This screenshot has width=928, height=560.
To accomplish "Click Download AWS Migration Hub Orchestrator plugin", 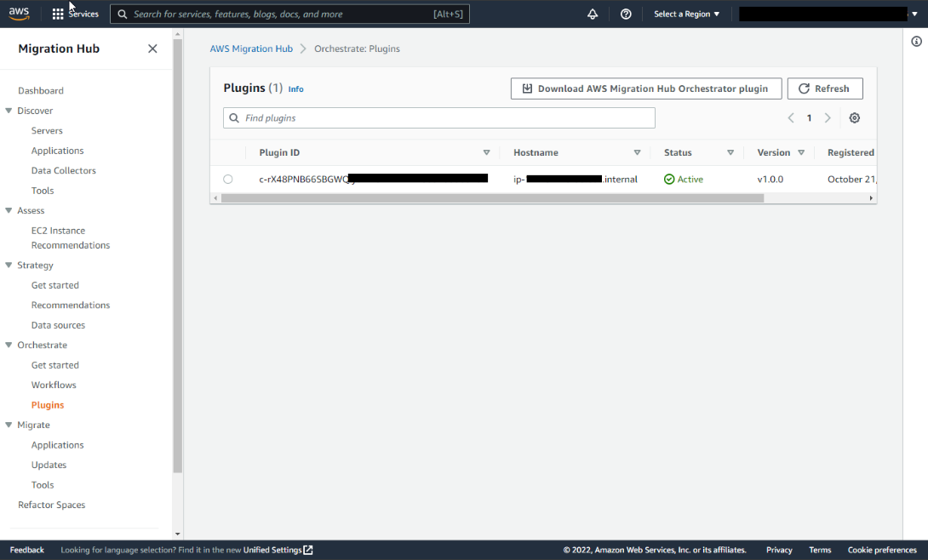I will 646,89.
